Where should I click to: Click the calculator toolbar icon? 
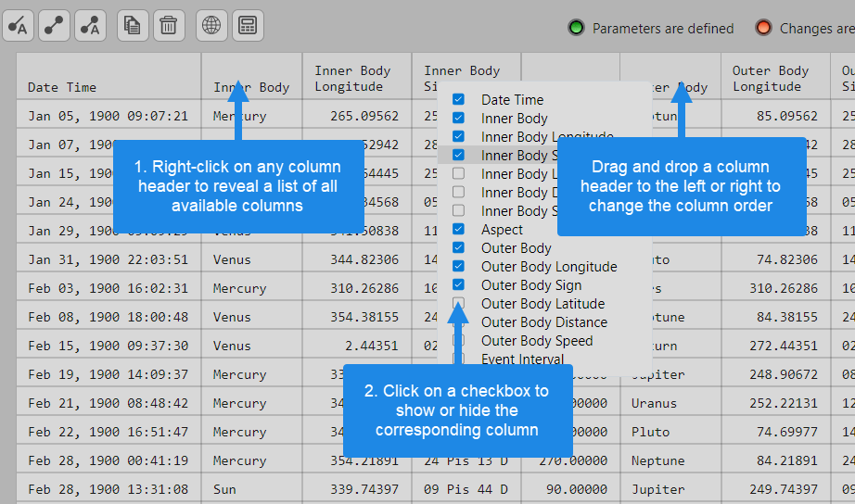tap(248, 26)
